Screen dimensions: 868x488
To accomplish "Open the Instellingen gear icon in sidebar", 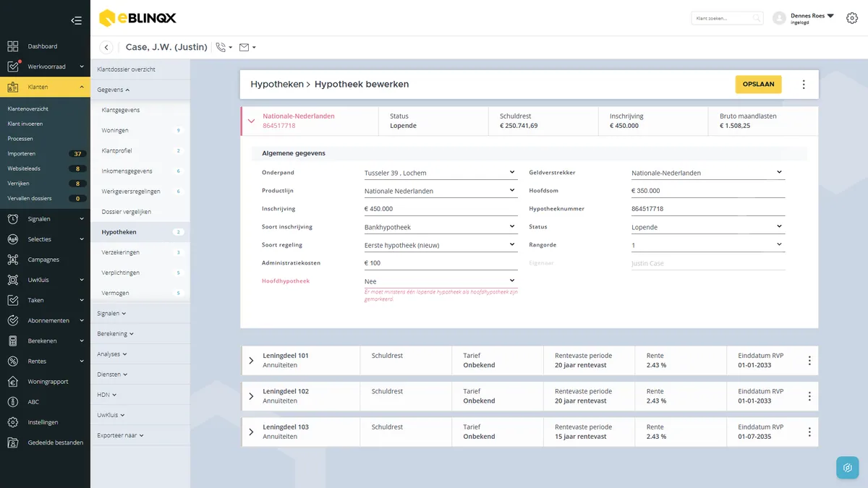I will click(x=13, y=422).
